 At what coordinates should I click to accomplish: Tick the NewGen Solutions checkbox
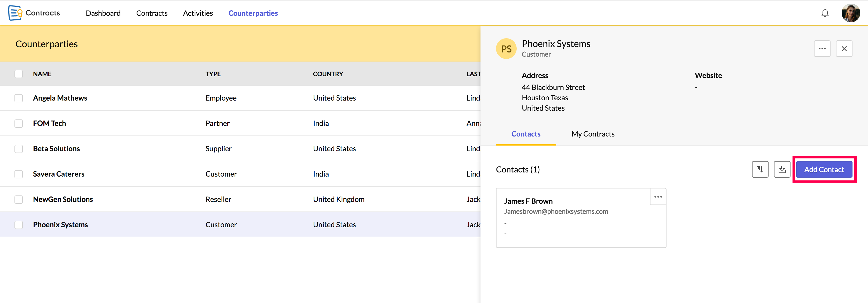tap(19, 200)
